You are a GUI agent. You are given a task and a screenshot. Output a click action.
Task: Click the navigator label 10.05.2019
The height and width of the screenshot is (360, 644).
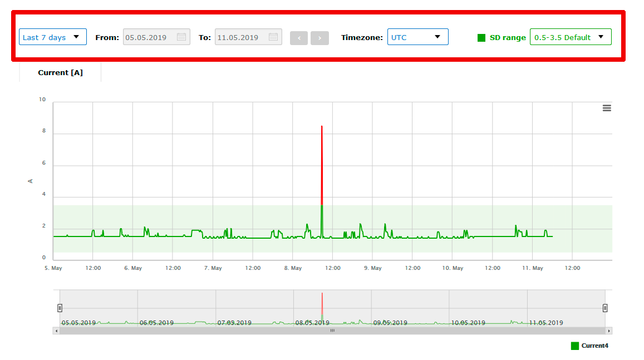click(468, 323)
